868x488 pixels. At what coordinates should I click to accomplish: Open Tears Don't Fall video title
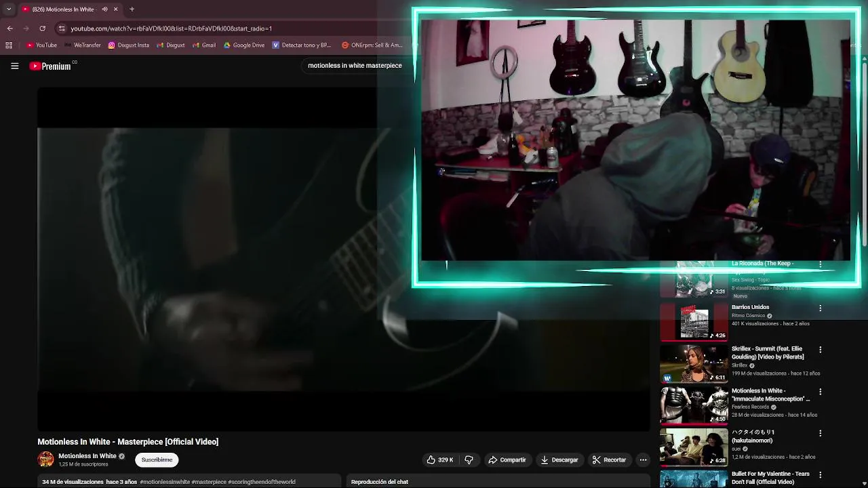pyautogui.click(x=770, y=478)
